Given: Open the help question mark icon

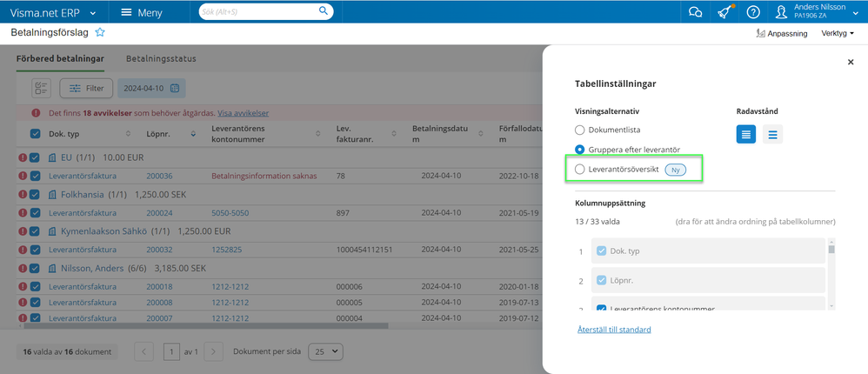Looking at the screenshot, I should 753,12.
